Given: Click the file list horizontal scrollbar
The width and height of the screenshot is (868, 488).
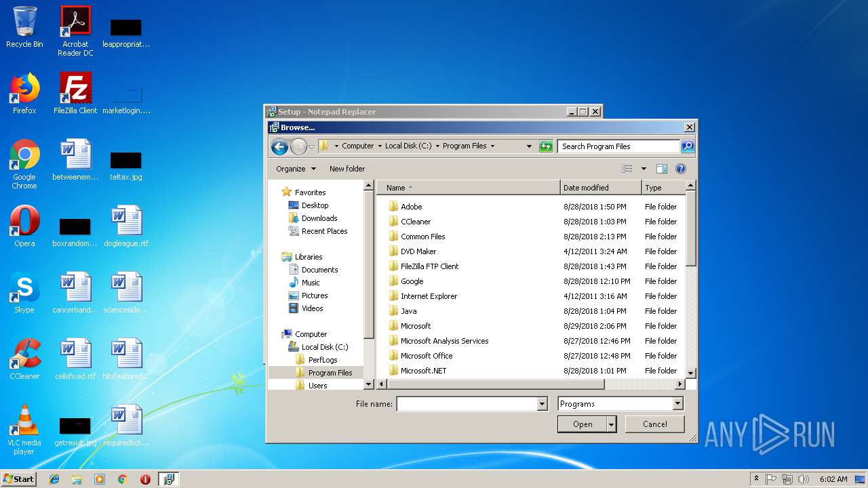Looking at the screenshot, I should click(495, 384).
